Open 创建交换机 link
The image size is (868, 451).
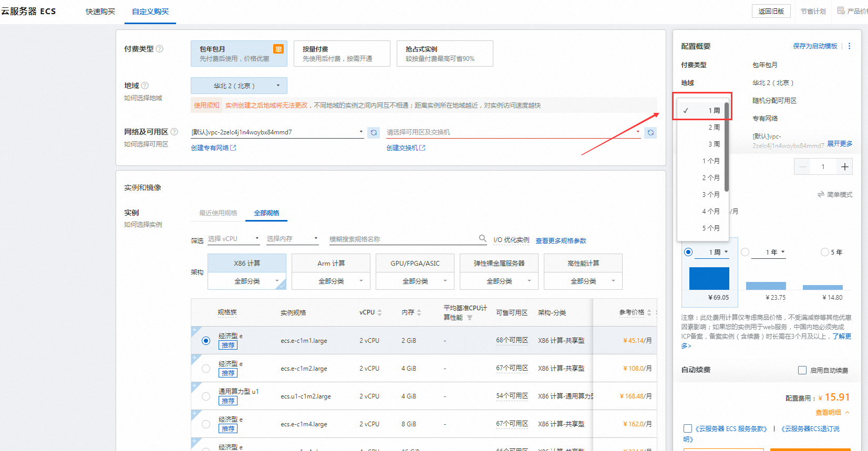tap(406, 148)
